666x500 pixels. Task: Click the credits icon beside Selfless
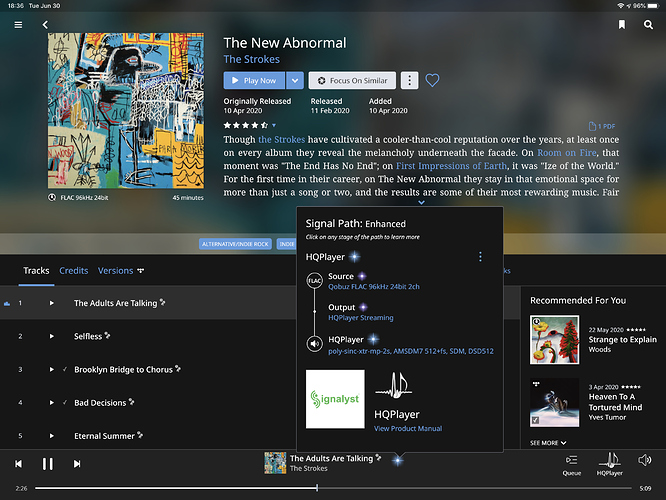pos(107,336)
